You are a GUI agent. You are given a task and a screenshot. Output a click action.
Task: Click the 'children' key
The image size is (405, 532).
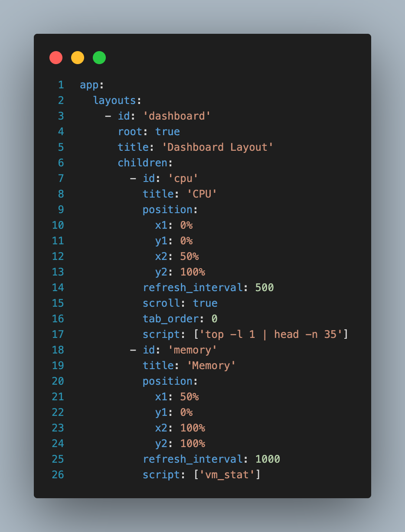pos(143,163)
